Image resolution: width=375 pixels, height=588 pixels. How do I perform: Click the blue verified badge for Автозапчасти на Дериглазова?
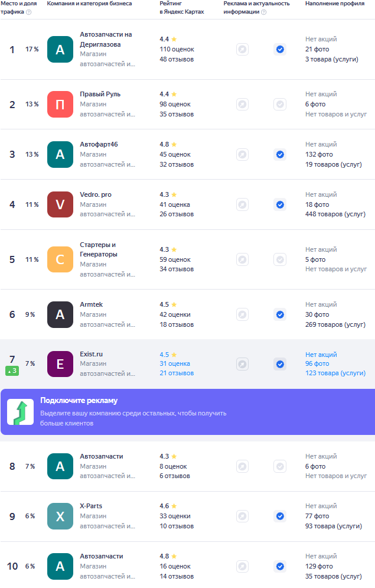tap(280, 50)
